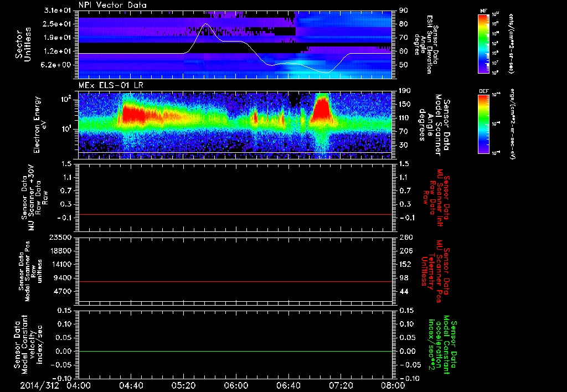Click the 04:40 time axis label
This screenshot has width=567, height=392.
(131, 385)
